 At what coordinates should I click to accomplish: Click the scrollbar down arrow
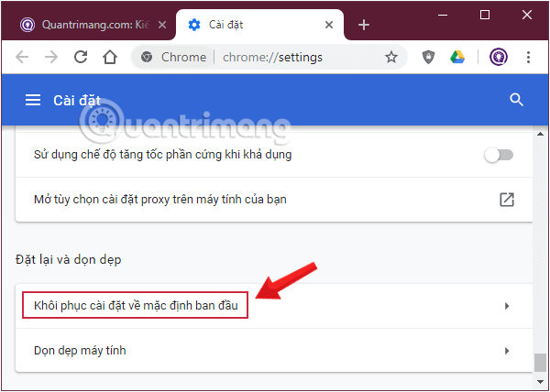coord(541,382)
